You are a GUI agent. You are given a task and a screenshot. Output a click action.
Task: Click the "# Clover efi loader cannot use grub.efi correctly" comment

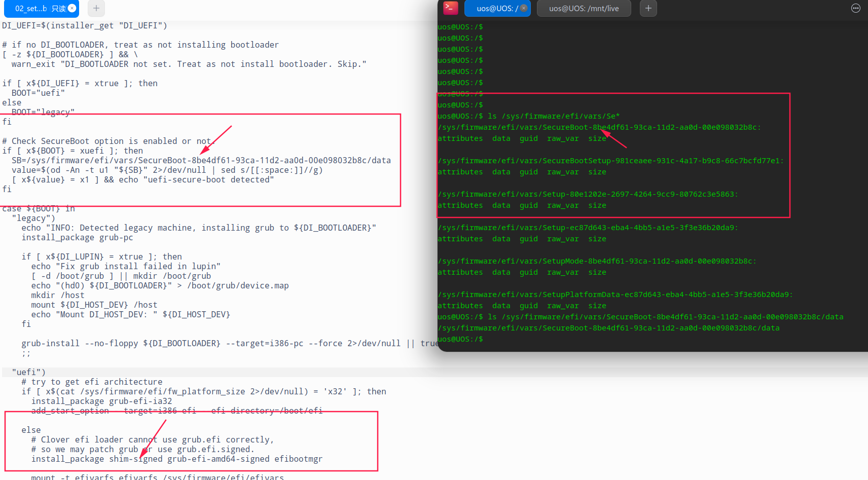pyautogui.click(x=153, y=439)
